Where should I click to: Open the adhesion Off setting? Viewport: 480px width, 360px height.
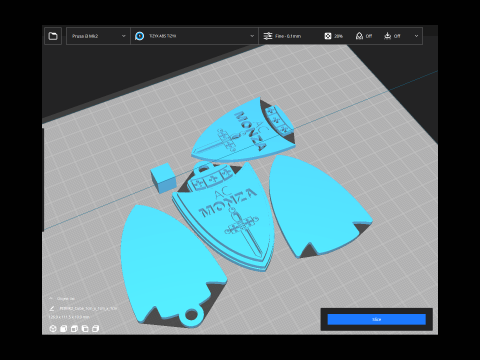pyautogui.click(x=392, y=36)
